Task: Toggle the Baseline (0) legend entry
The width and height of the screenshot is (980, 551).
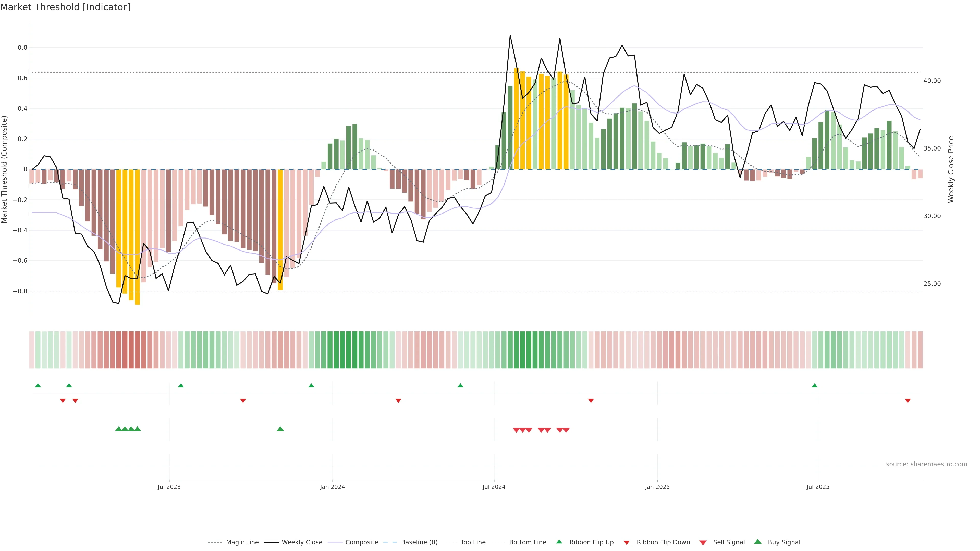Action: (x=419, y=542)
